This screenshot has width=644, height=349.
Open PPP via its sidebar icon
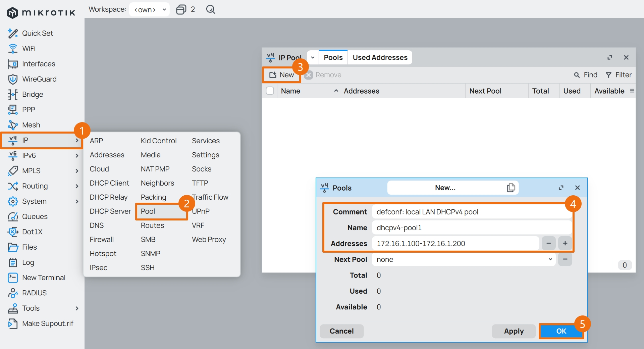point(13,109)
